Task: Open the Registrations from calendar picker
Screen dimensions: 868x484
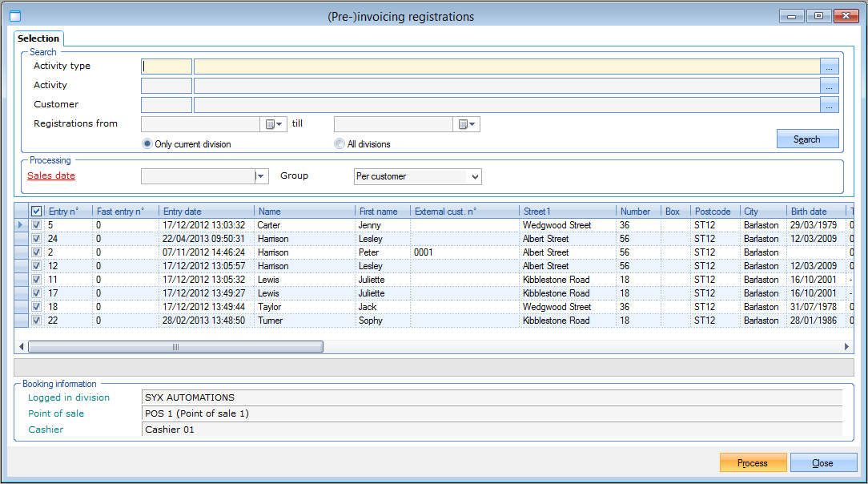Action: coord(274,124)
